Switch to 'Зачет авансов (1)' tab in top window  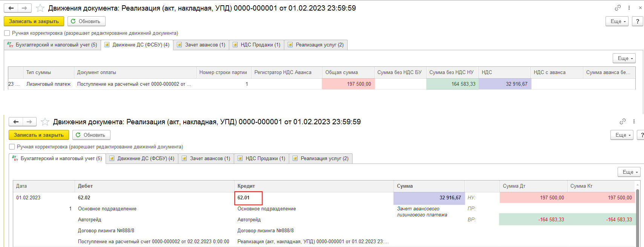(x=201, y=45)
